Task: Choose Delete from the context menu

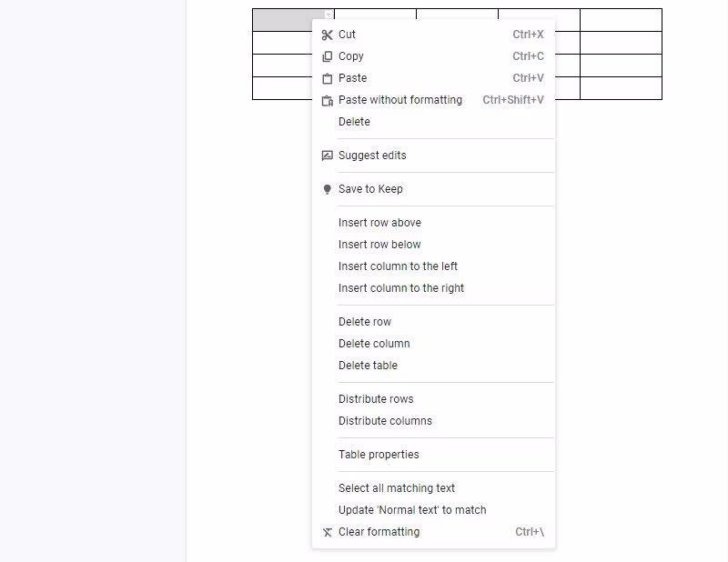Action: pyautogui.click(x=354, y=122)
